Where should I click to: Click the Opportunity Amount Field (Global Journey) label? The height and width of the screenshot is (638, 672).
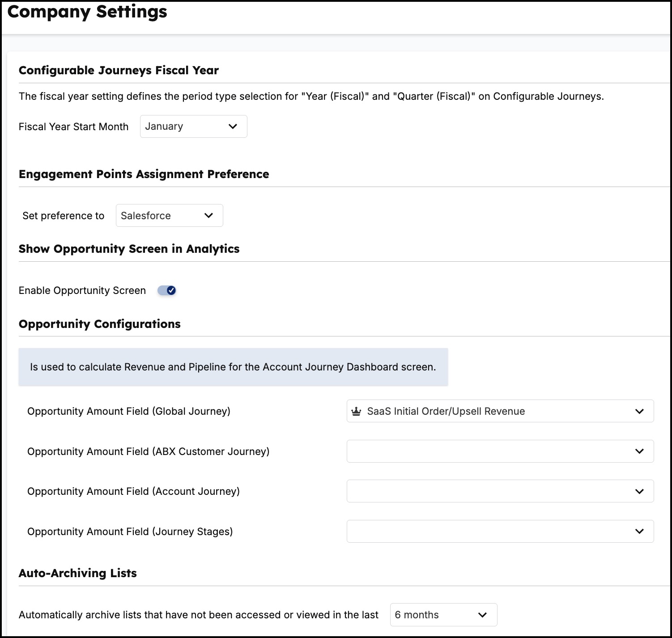[129, 411]
